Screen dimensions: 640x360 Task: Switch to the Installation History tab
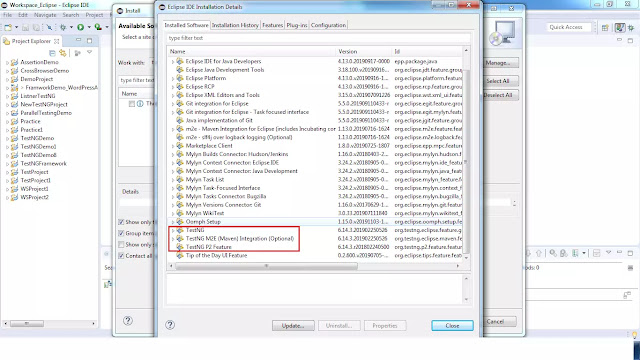(235, 25)
